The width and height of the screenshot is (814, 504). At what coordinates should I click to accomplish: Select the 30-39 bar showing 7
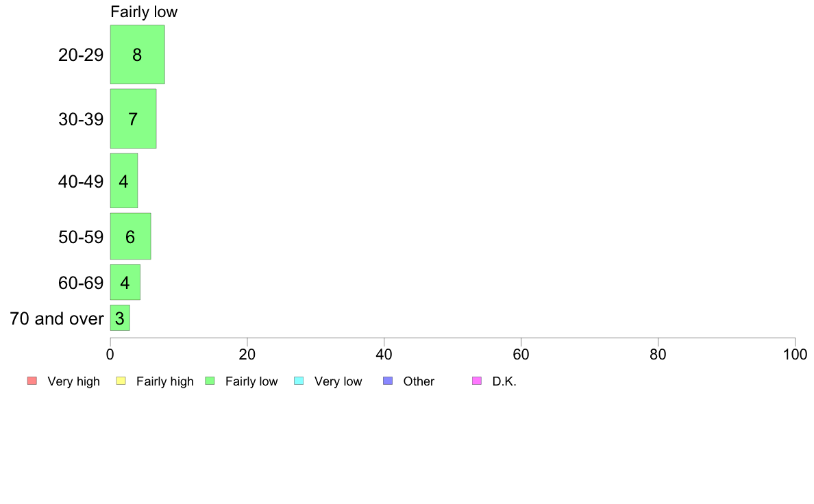[x=134, y=119]
